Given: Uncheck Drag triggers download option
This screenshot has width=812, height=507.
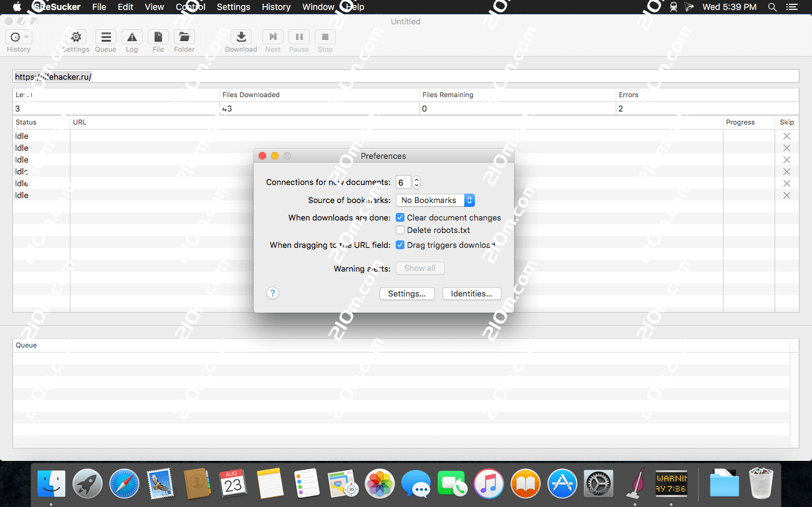Looking at the screenshot, I should point(400,245).
